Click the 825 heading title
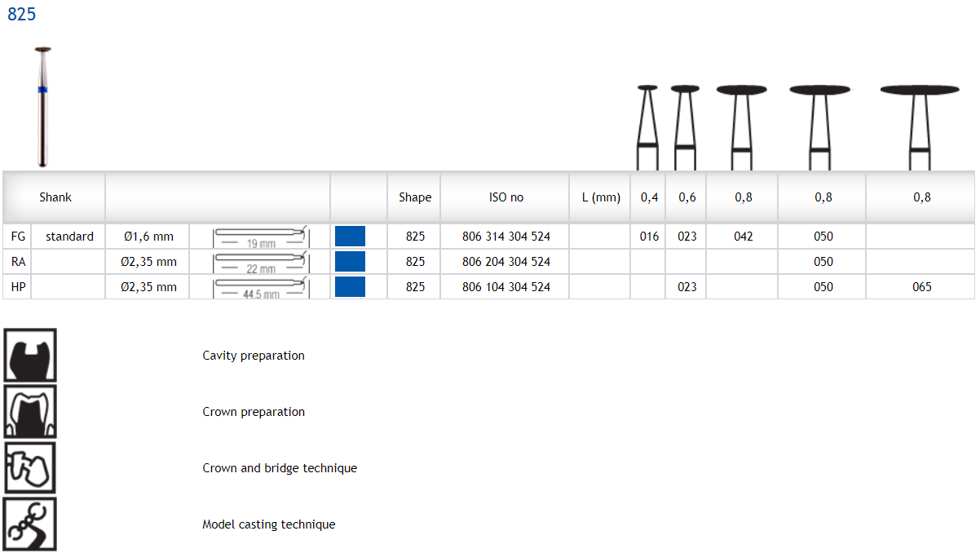980x553 pixels. [22, 15]
